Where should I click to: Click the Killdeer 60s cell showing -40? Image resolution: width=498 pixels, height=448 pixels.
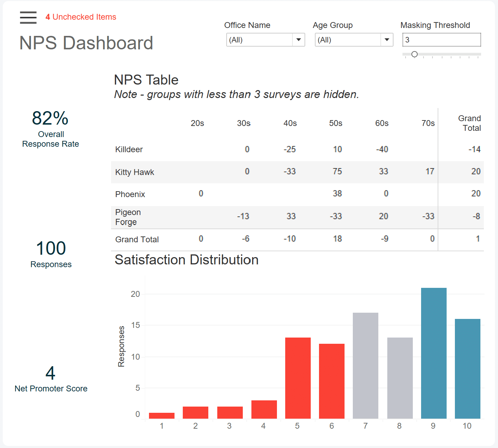coord(382,149)
